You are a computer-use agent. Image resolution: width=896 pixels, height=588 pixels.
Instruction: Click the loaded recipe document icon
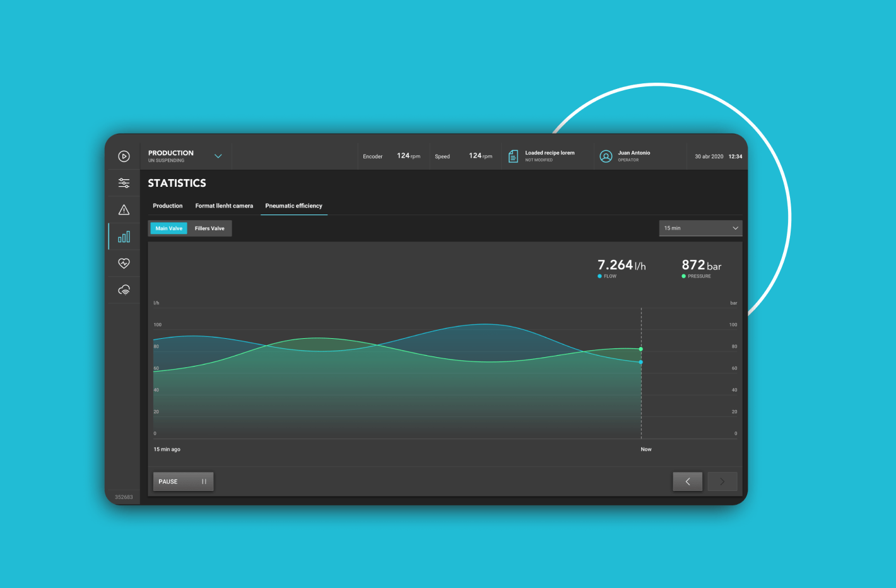tap(513, 156)
